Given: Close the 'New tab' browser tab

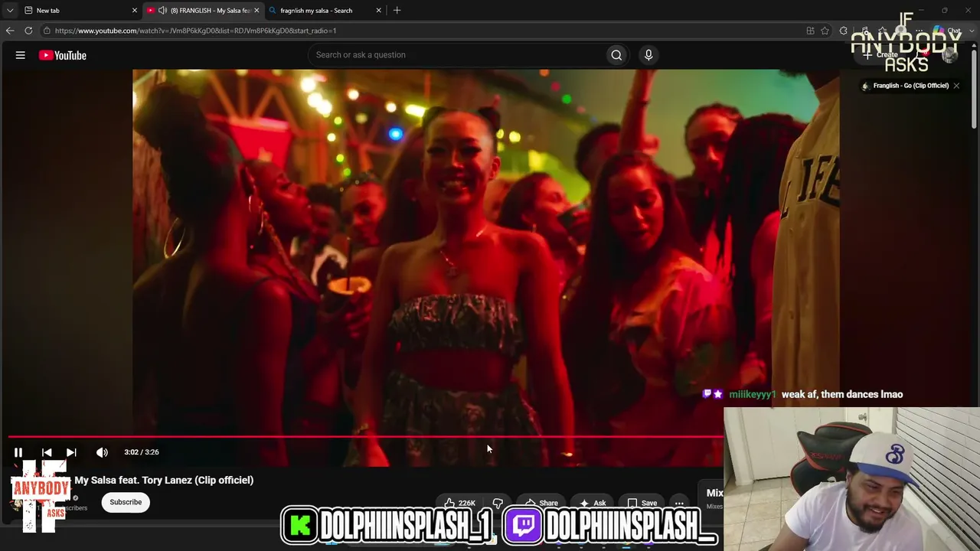Looking at the screenshot, I should tap(135, 11).
